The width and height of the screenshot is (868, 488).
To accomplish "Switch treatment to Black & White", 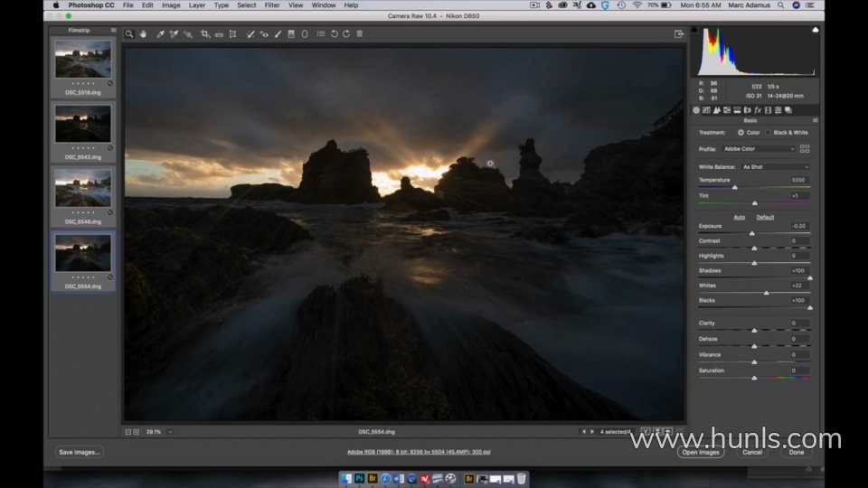I will point(767,133).
